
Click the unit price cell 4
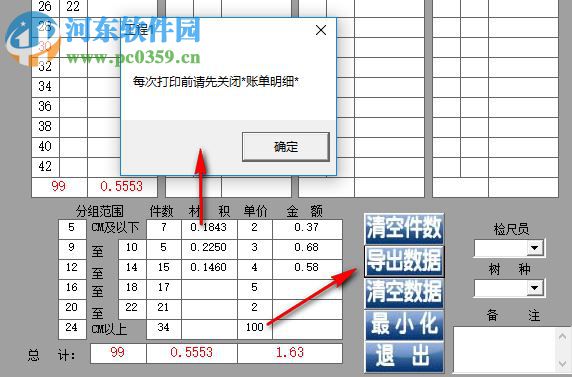click(255, 269)
